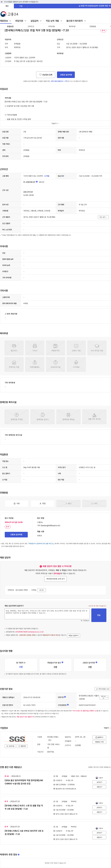Click the 기숙사 benefit icon
This screenshot has width=111, height=868.
tap(35, 348)
